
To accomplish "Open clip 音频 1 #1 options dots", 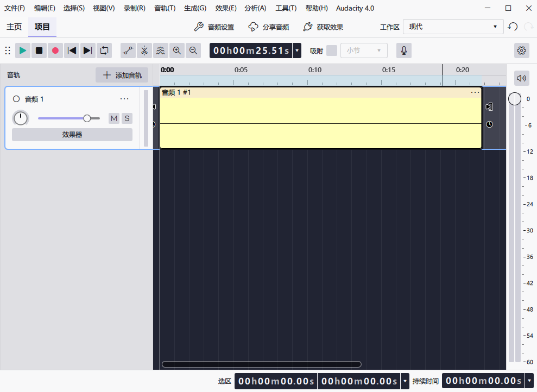I will tap(475, 92).
